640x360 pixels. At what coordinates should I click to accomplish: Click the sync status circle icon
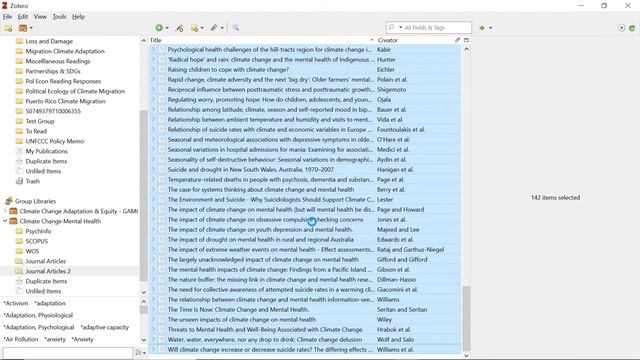tap(621, 28)
